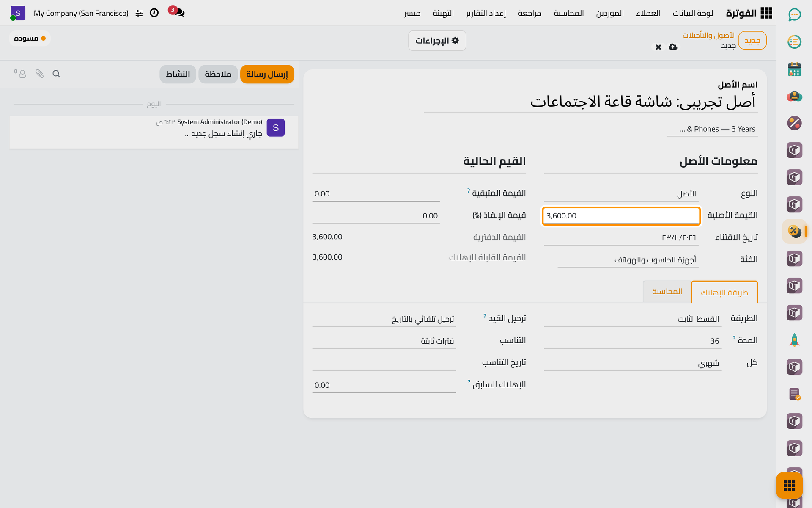The width and height of the screenshot is (812, 508).
Task: Click the user avatar S in top bar
Action: pyautogui.click(x=17, y=13)
